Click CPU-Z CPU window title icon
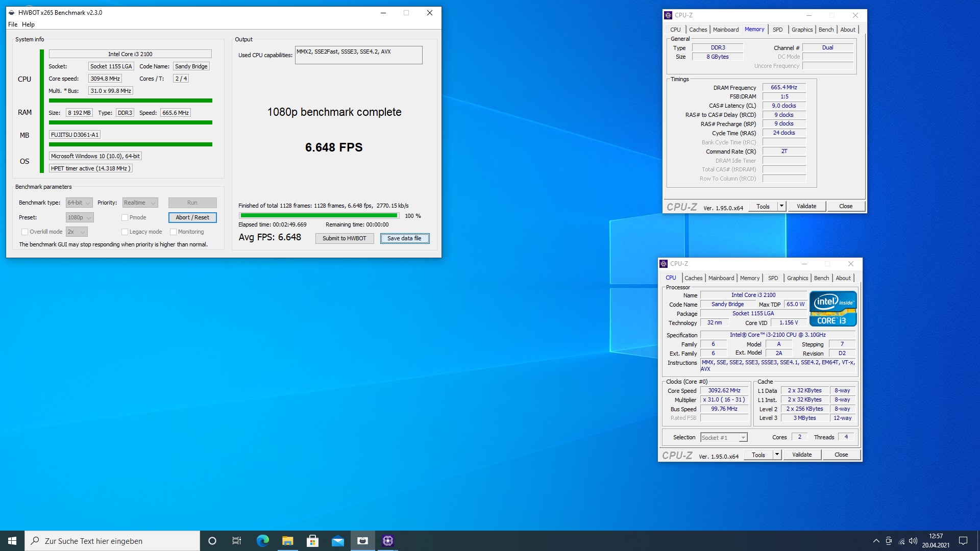The image size is (980, 551). tap(664, 264)
